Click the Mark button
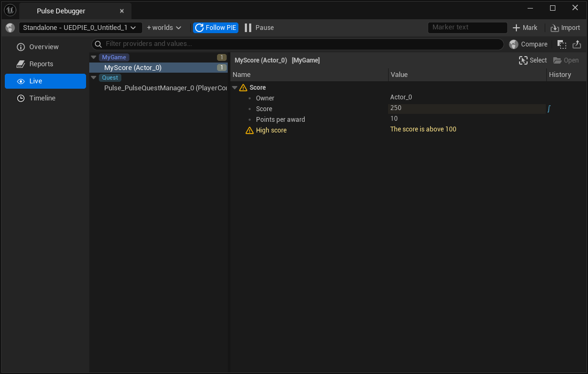 (525, 28)
